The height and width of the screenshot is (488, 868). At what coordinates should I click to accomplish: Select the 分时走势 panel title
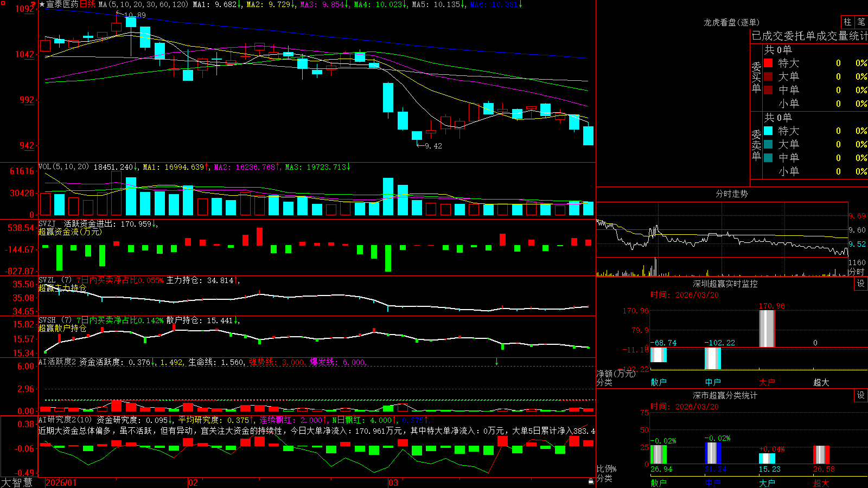click(x=731, y=194)
